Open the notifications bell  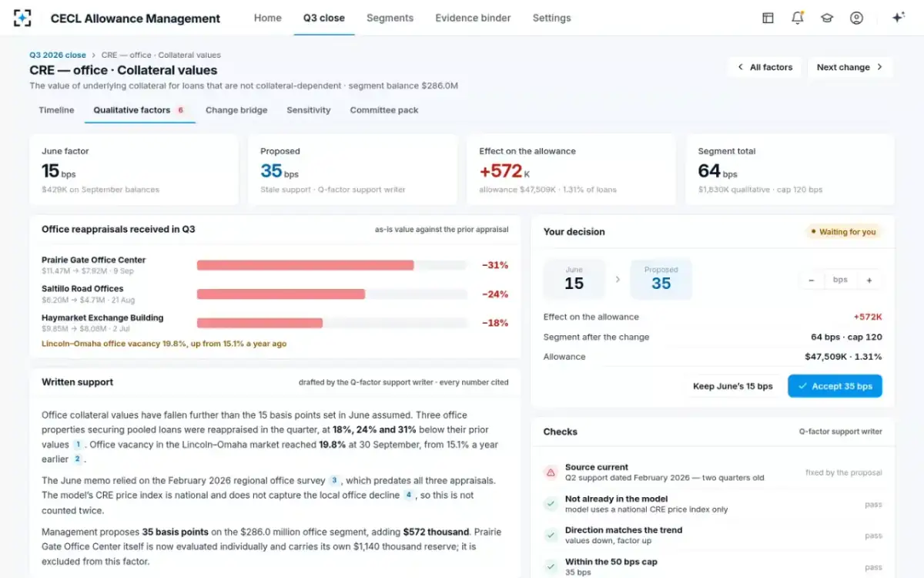pos(797,18)
